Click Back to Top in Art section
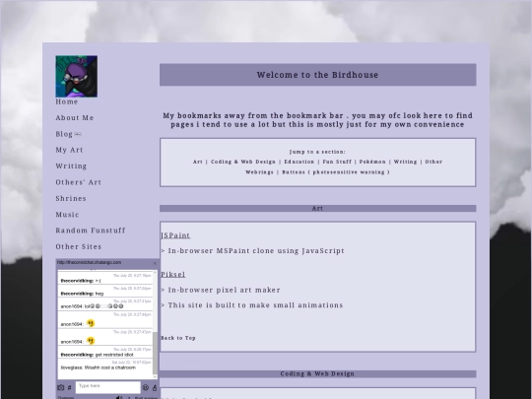Image resolution: width=532 pixels, height=399 pixels. point(178,338)
